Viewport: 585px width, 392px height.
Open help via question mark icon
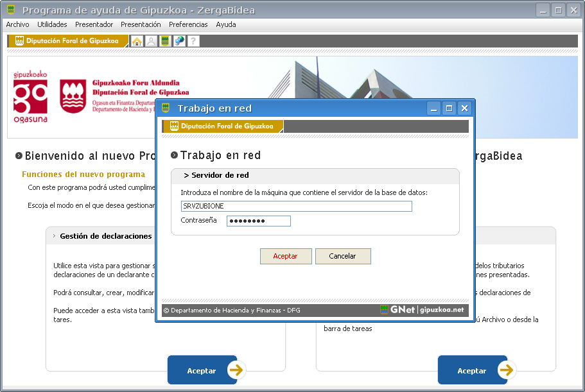point(193,41)
